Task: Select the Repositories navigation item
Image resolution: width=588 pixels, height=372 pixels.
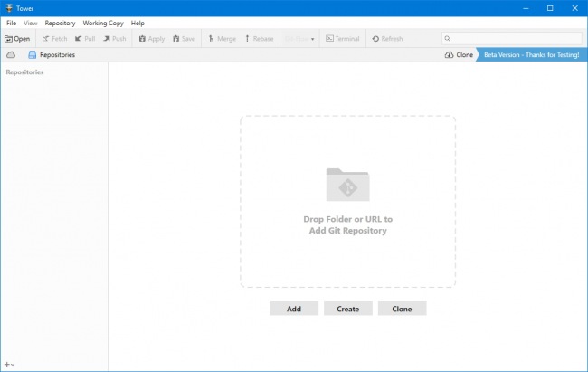Action: (x=52, y=55)
